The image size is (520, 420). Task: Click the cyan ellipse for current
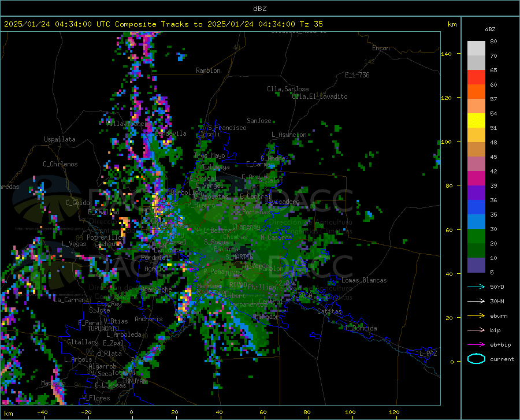476,359
